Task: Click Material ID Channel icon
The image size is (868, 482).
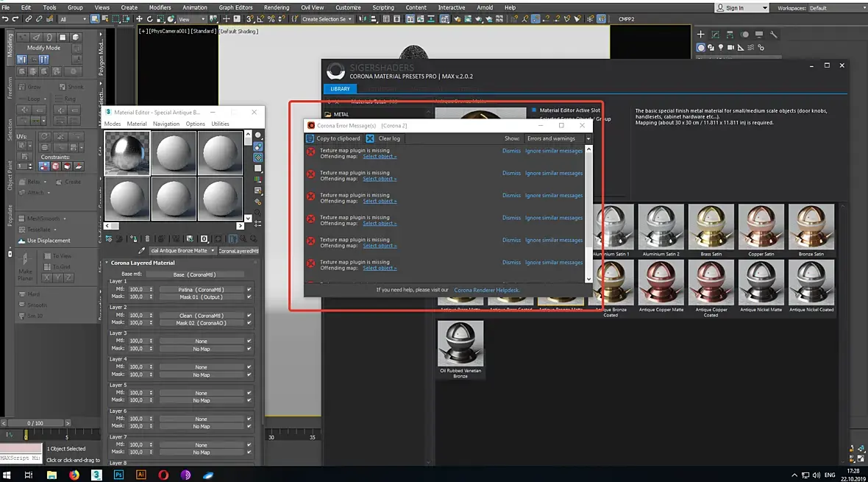Action: (x=204, y=238)
